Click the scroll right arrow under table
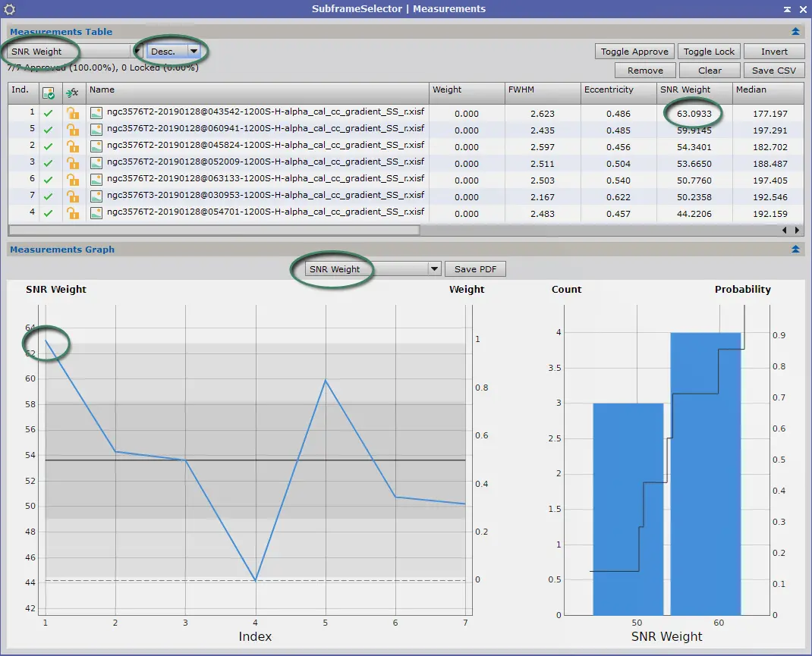Screen dimensions: 812x656 click(x=797, y=231)
